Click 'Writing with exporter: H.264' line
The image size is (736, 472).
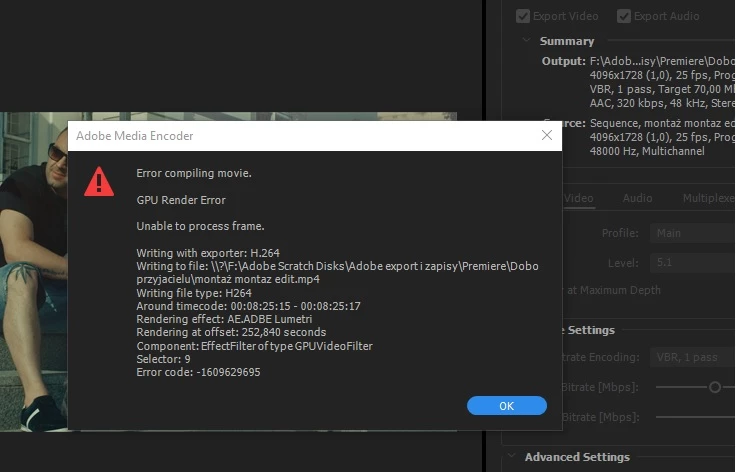(x=208, y=253)
